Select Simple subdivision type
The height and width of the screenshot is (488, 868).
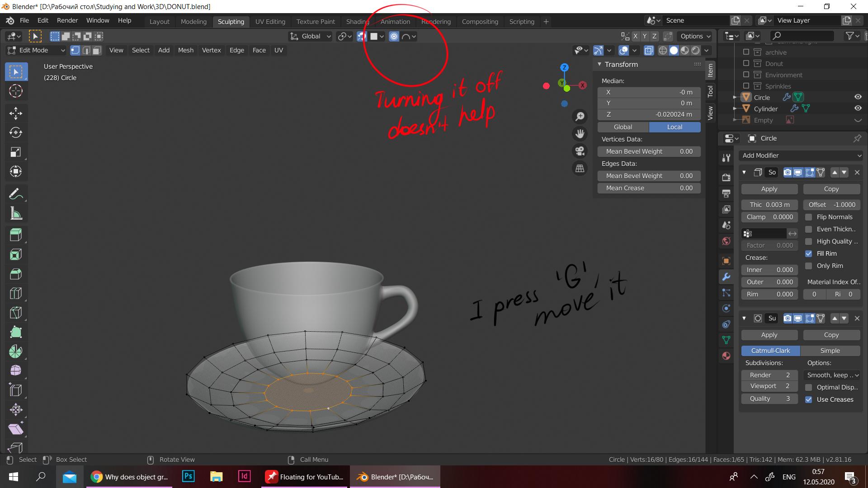pos(830,351)
